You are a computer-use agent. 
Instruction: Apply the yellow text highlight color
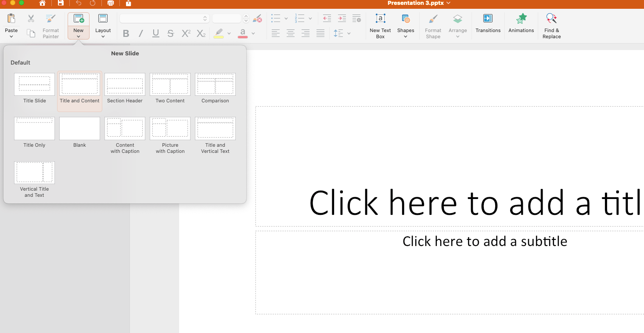point(219,33)
